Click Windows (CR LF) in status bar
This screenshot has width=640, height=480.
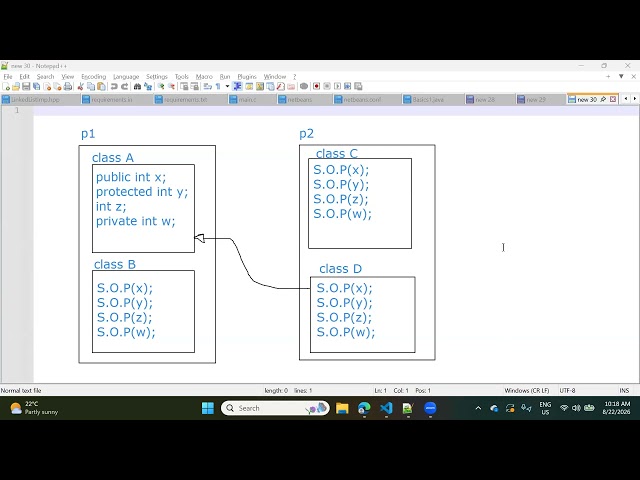(x=527, y=391)
